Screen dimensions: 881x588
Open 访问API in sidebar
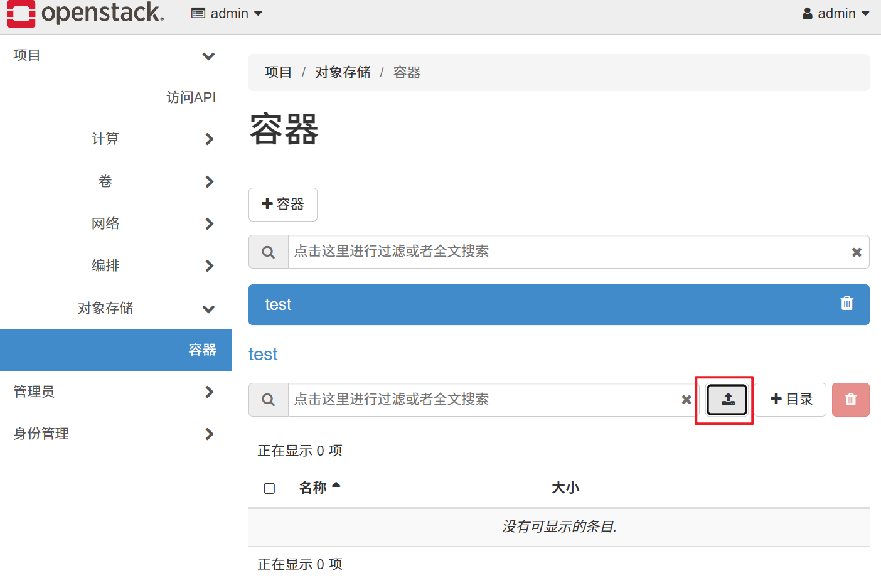191,97
